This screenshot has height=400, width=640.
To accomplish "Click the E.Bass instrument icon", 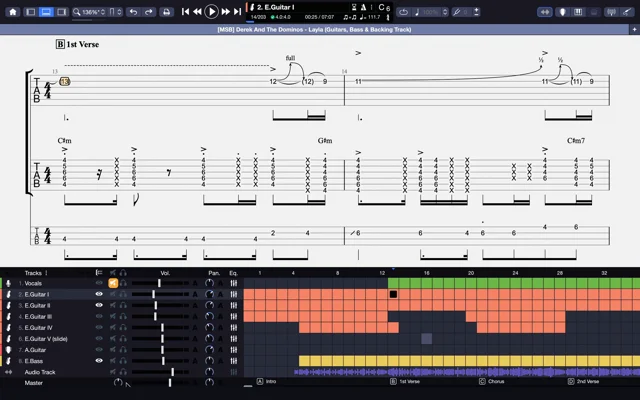I will (9, 360).
